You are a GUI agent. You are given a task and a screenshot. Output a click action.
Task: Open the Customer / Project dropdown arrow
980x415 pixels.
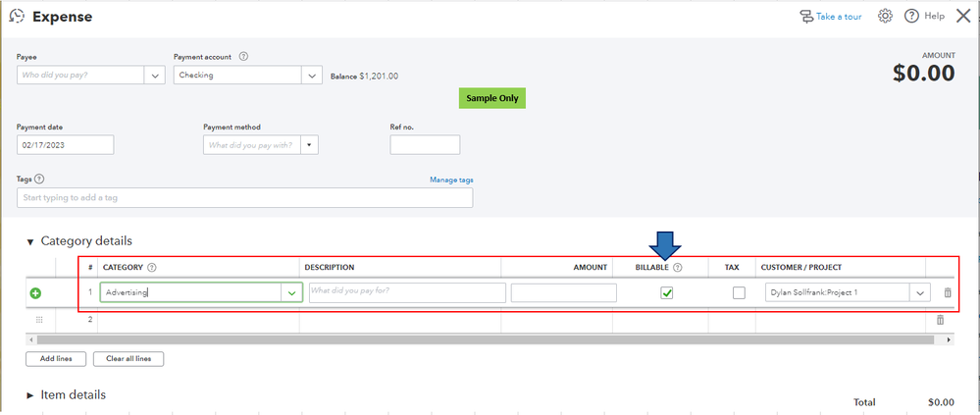(x=919, y=292)
